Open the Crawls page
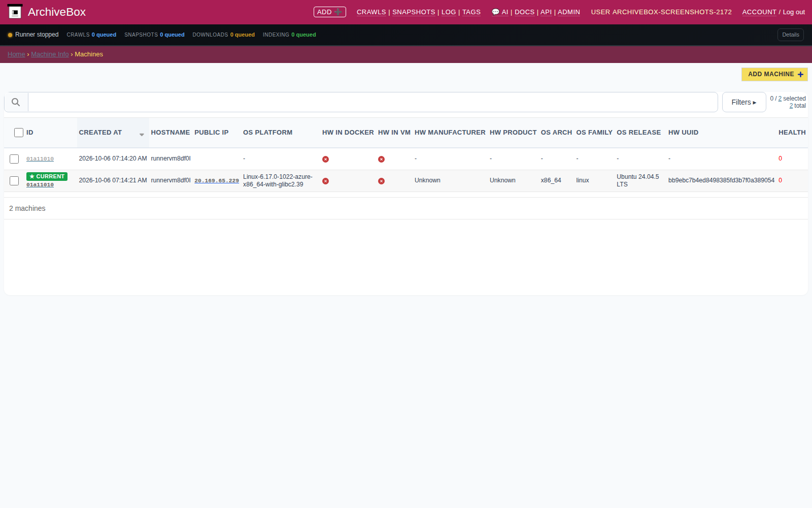This screenshot has width=812, height=508. (x=371, y=12)
